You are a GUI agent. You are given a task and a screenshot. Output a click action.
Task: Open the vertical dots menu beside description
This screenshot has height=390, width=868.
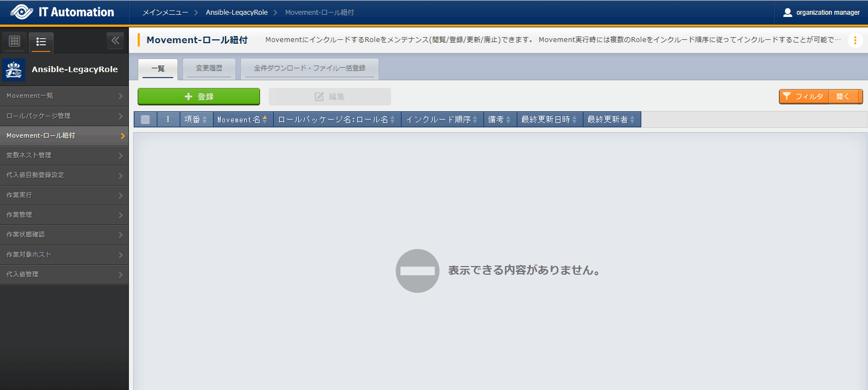point(855,40)
